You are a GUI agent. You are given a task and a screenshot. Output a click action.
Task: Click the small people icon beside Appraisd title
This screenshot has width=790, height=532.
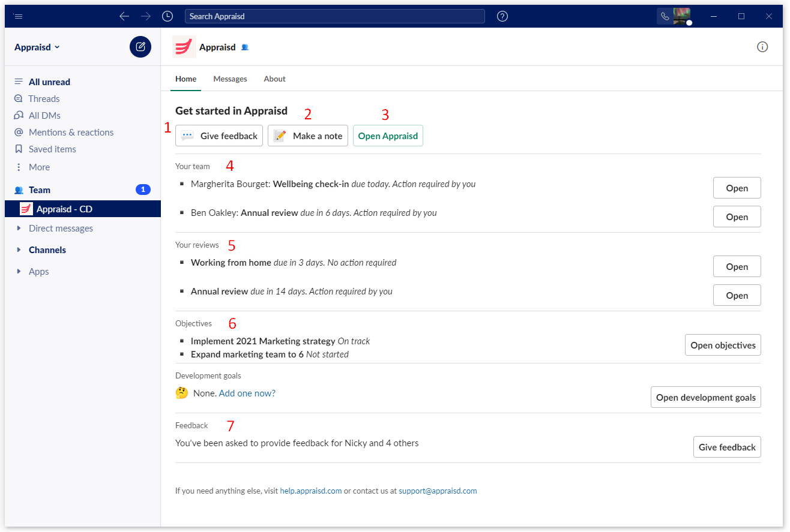click(245, 47)
